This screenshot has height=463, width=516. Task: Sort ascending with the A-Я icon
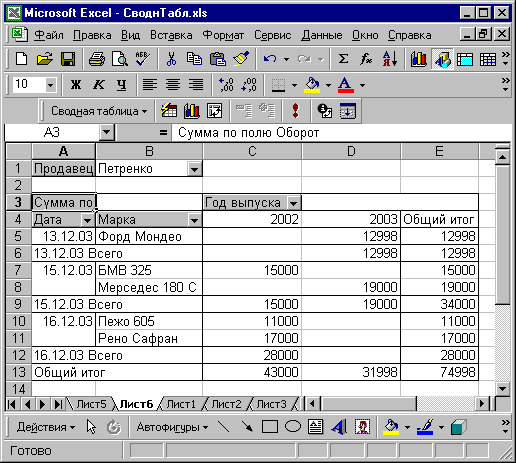[389, 59]
